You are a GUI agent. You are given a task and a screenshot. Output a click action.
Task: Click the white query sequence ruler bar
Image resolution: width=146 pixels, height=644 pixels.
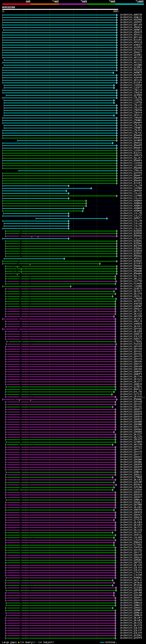click(x=60, y=10)
